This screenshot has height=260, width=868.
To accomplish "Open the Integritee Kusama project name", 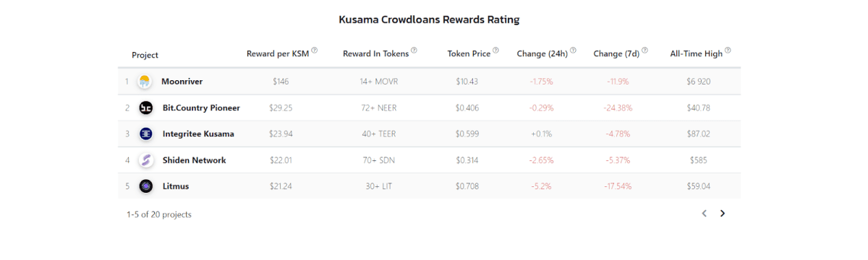I will pos(197,134).
